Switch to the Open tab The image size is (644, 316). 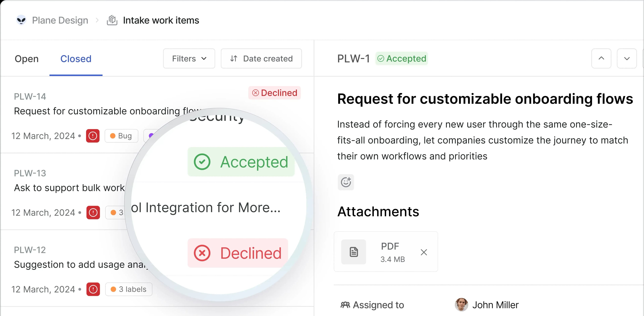pos(26,59)
